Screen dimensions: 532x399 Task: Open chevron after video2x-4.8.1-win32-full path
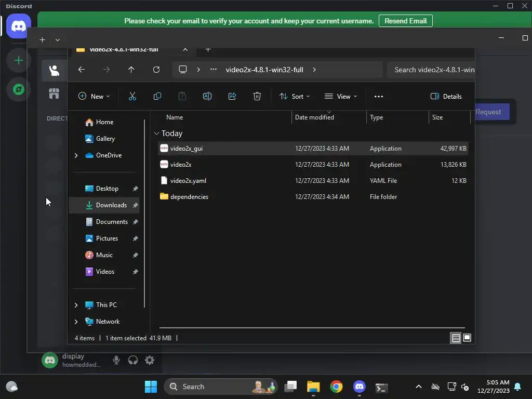click(x=314, y=70)
